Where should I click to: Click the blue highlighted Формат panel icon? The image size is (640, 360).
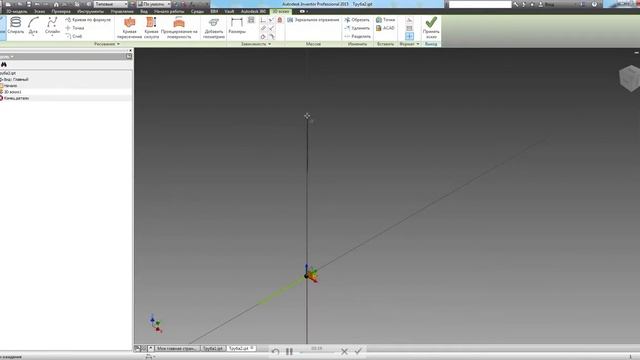pos(409,36)
